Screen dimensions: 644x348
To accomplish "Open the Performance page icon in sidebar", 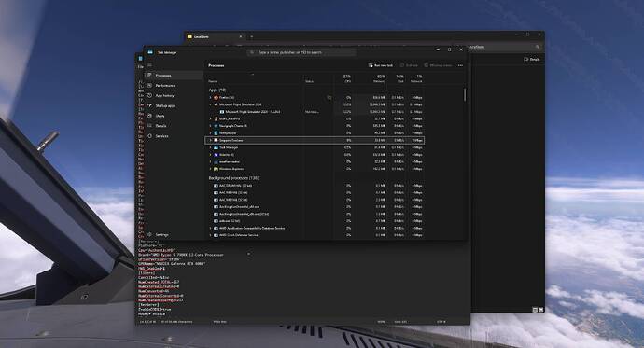I will (150, 85).
